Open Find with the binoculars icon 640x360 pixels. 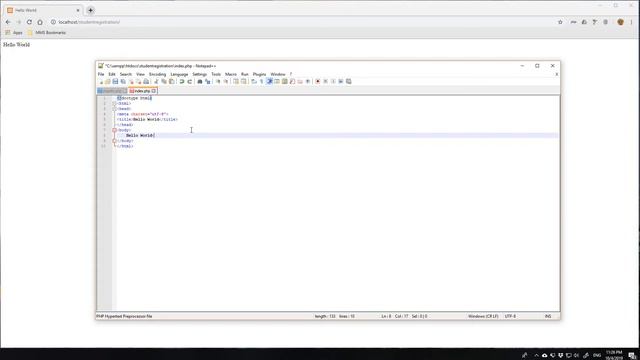(x=200, y=82)
